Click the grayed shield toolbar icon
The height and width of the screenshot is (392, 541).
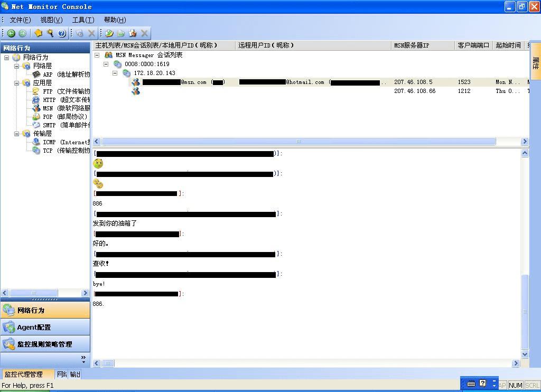[80, 33]
